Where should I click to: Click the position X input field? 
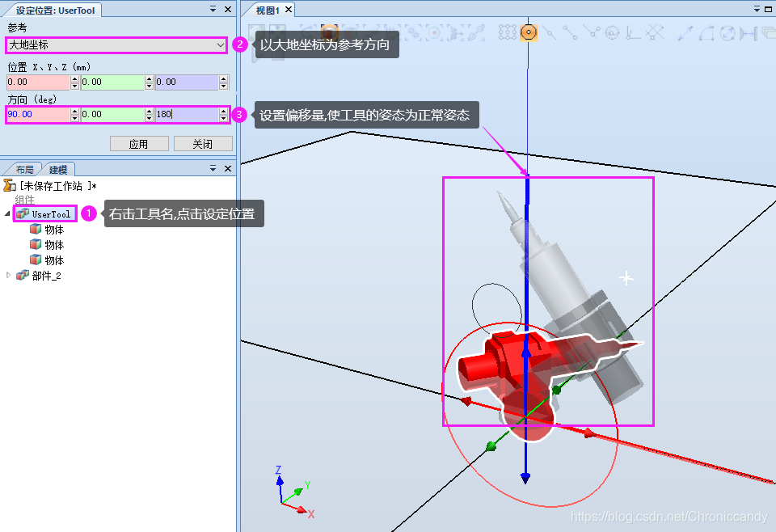tap(39, 82)
